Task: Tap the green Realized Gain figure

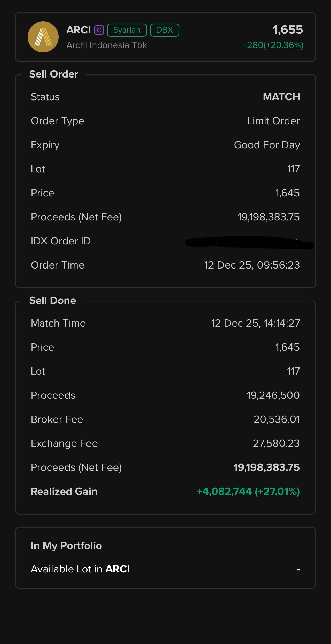Action: (x=248, y=492)
